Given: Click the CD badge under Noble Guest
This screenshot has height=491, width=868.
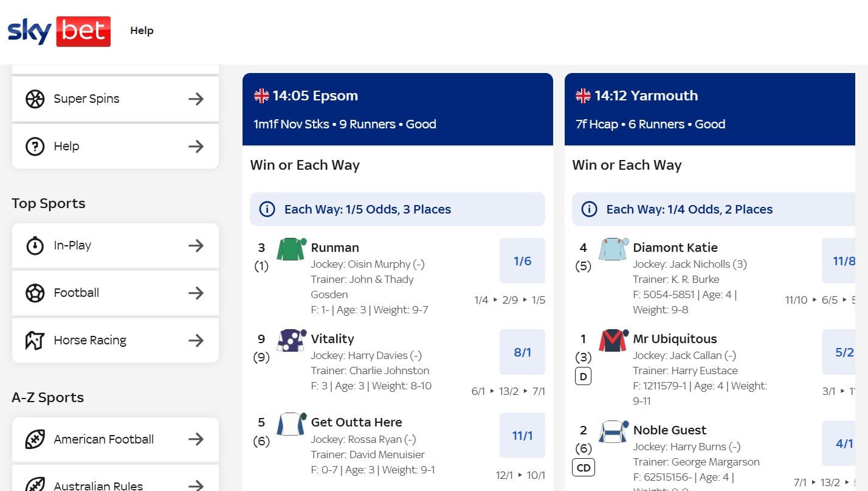Looking at the screenshot, I should [x=583, y=467].
